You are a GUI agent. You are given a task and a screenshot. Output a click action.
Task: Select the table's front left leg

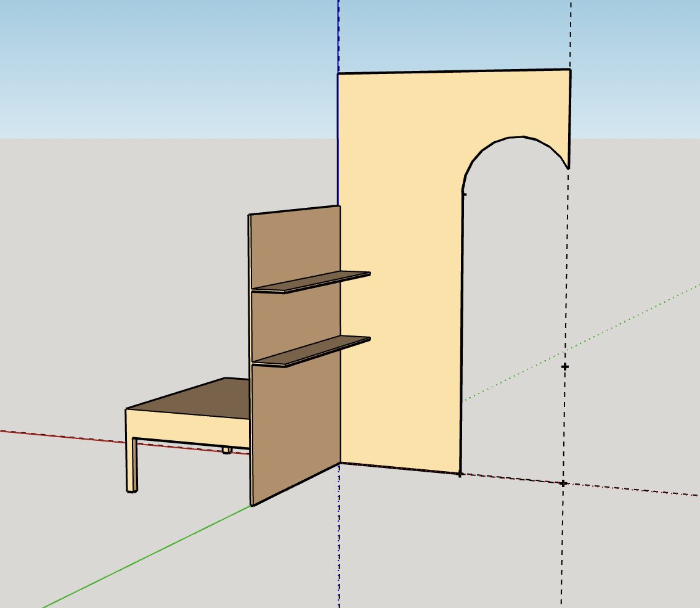click(132, 464)
